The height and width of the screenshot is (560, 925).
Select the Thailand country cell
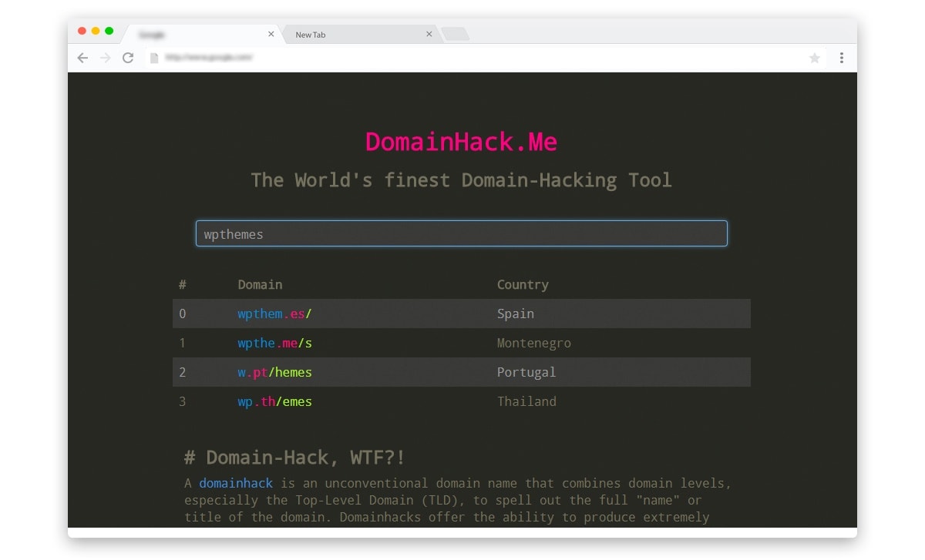526,401
